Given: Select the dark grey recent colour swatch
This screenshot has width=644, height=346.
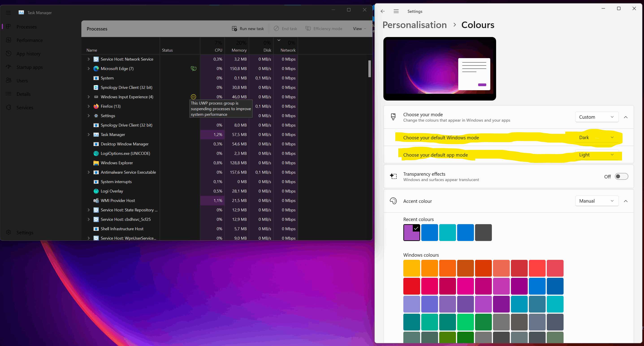Looking at the screenshot, I should click(x=483, y=233).
